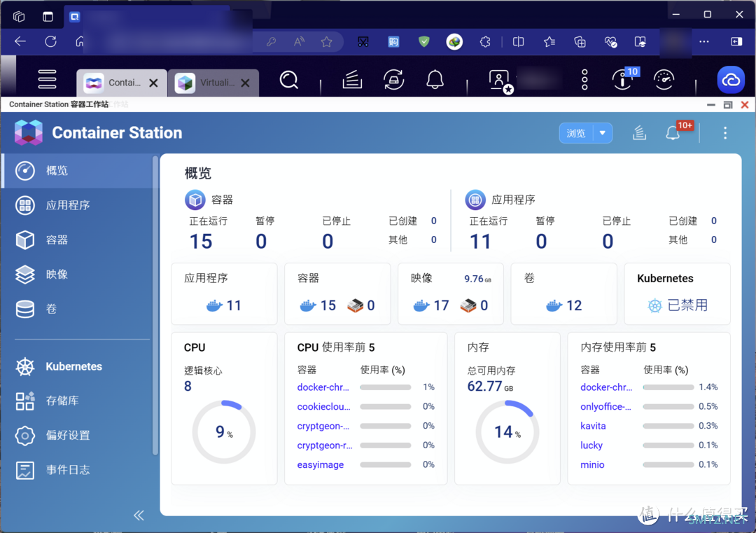
Task: Open Container Station more options menu
Action: [x=725, y=133]
